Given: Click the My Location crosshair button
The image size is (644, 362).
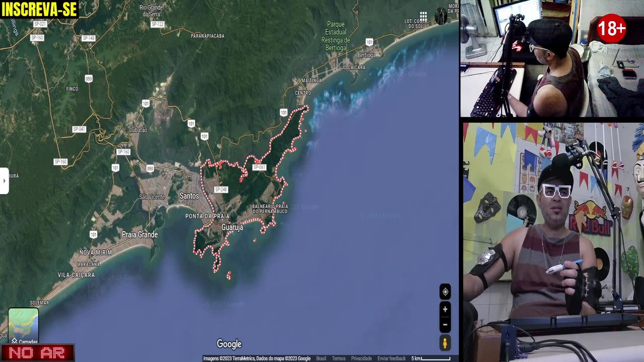Looking at the screenshot, I should point(445,292).
